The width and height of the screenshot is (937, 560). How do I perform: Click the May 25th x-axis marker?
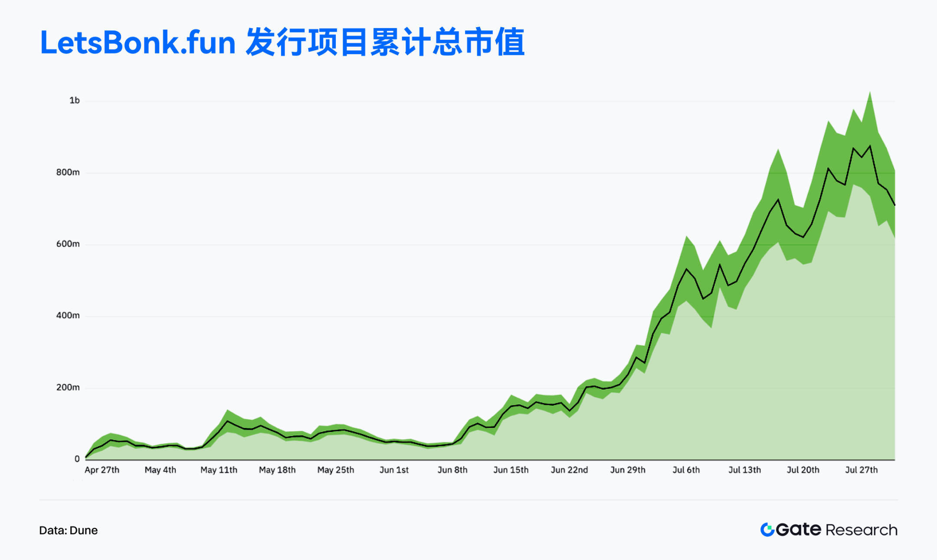[x=335, y=470]
